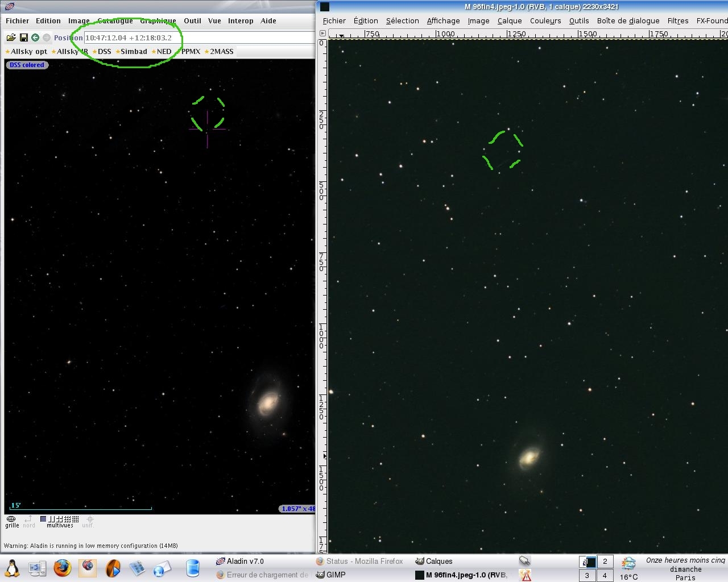This screenshot has width=728, height=582.
Task: Click the nord orientation icon in Aladin
Action: coord(28,521)
